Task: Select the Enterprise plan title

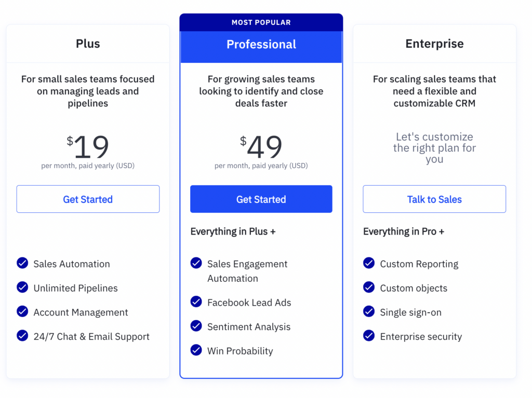Action: point(434,44)
